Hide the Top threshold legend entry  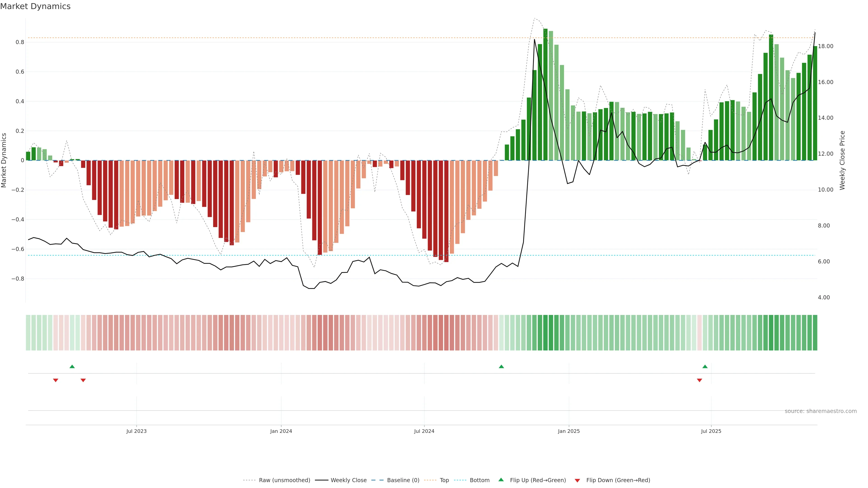click(x=444, y=480)
